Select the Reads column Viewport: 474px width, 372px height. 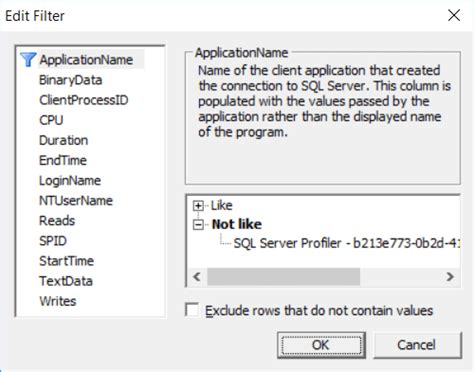pyautogui.click(x=57, y=220)
